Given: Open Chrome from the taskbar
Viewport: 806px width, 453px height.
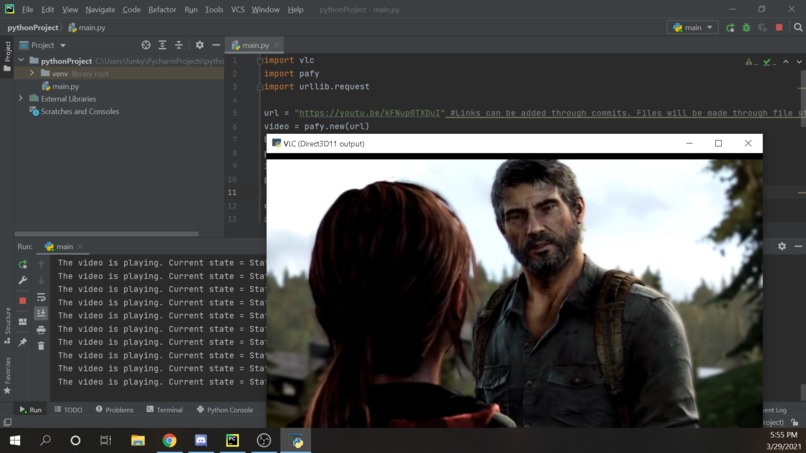Looking at the screenshot, I should point(170,441).
